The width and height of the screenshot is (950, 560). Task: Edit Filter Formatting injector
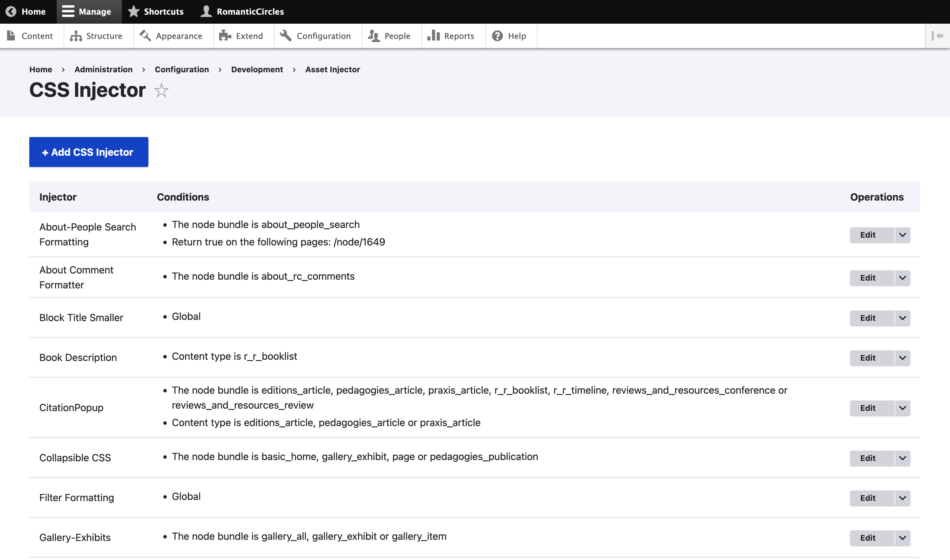coord(872,498)
